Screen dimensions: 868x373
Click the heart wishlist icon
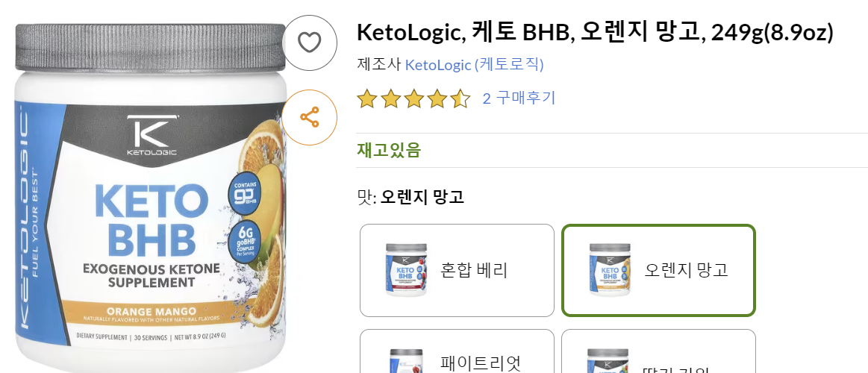(x=310, y=43)
